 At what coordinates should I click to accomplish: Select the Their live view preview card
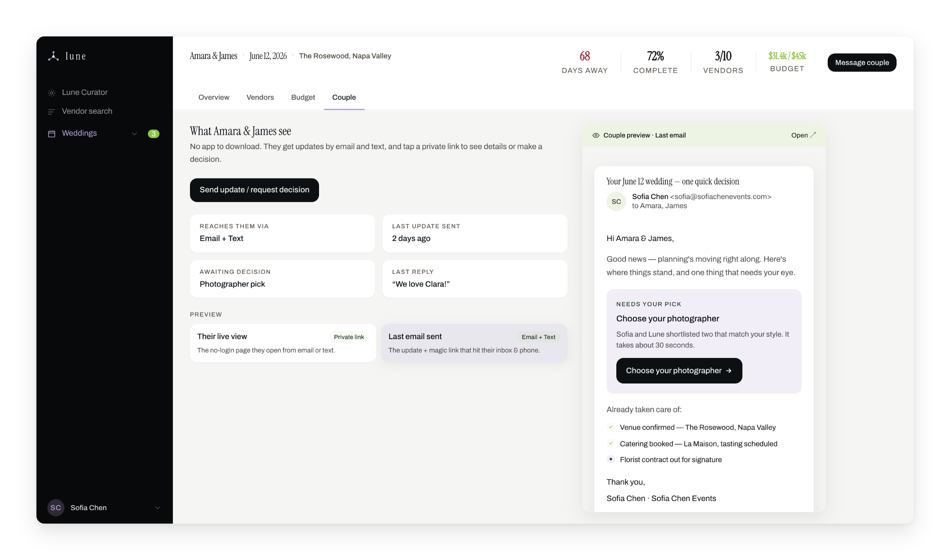click(x=283, y=343)
